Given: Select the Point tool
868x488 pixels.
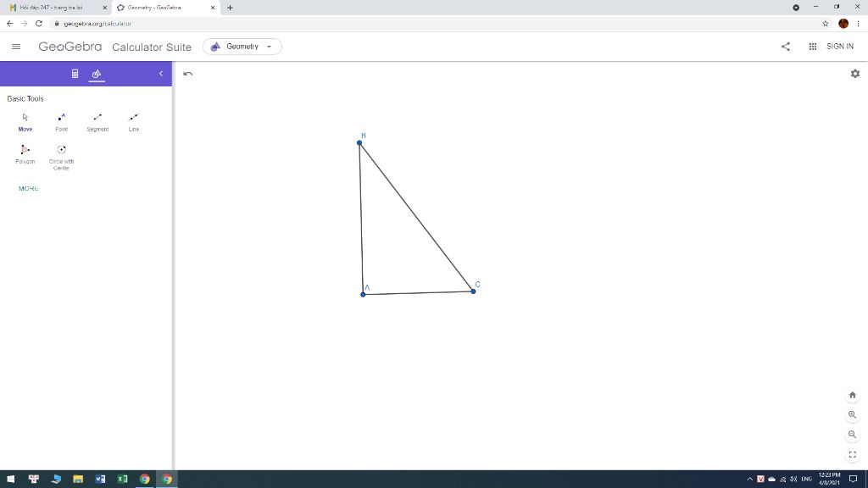Looking at the screenshot, I should (61, 122).
